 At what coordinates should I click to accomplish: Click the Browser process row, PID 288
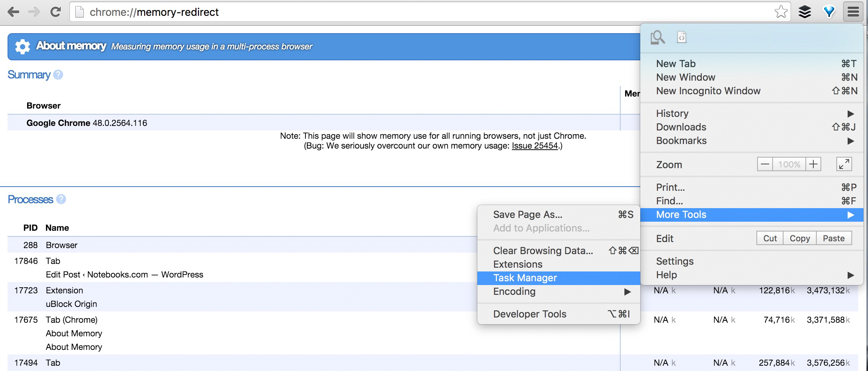pyautogui.click(x=242, y=245)
